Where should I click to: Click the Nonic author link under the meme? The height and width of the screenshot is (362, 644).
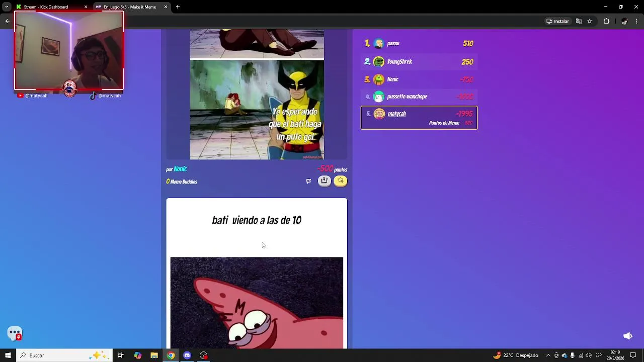tap(180, 169)
